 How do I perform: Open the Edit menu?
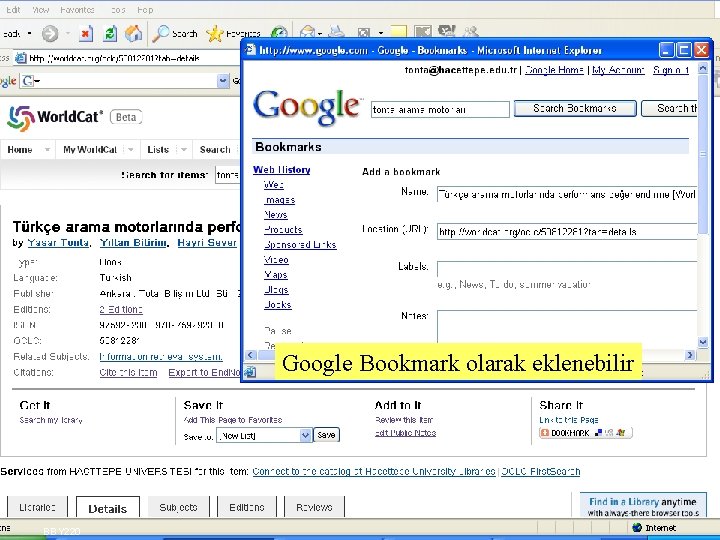(x=13, y=10)
